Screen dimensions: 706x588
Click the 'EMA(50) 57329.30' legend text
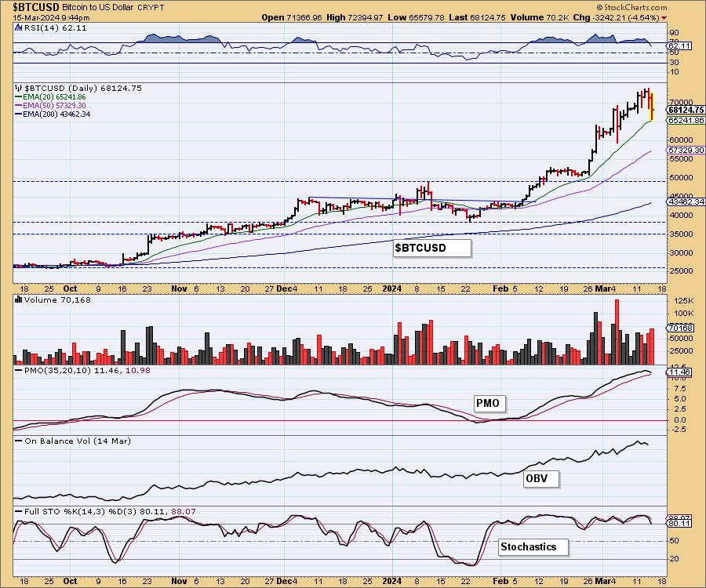[x=54, y=106]
